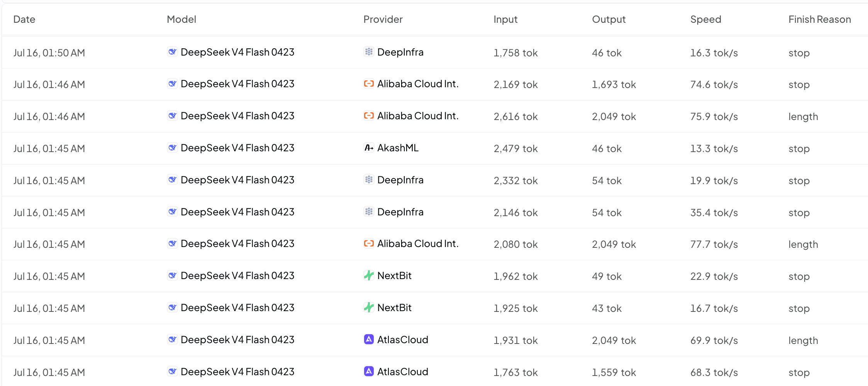Click length finish reason in AtlasCloud 1,931 tok row

click(x=803, y=340)
